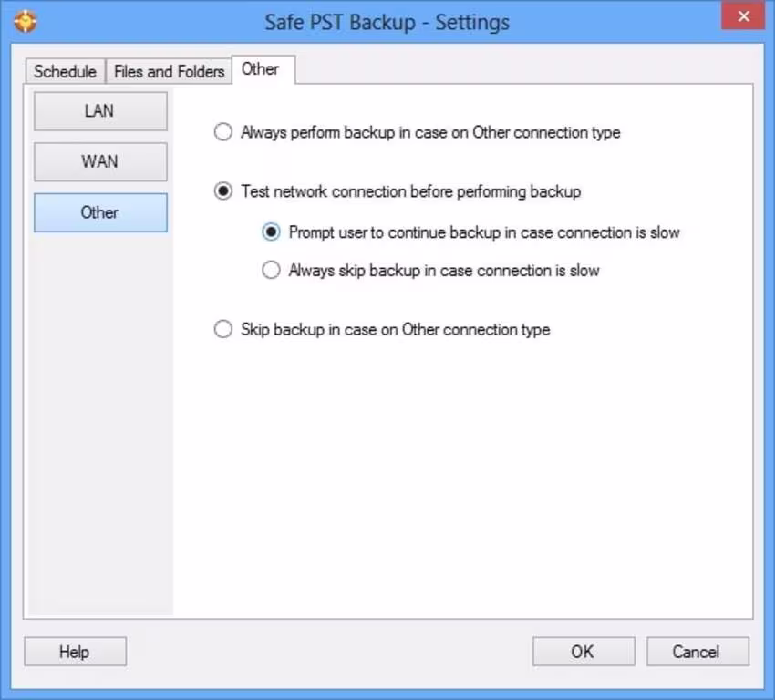Enable Always perform backup radio option
Image resolution: width=775 pixels, height=700 pixels.
coord(223,133)
